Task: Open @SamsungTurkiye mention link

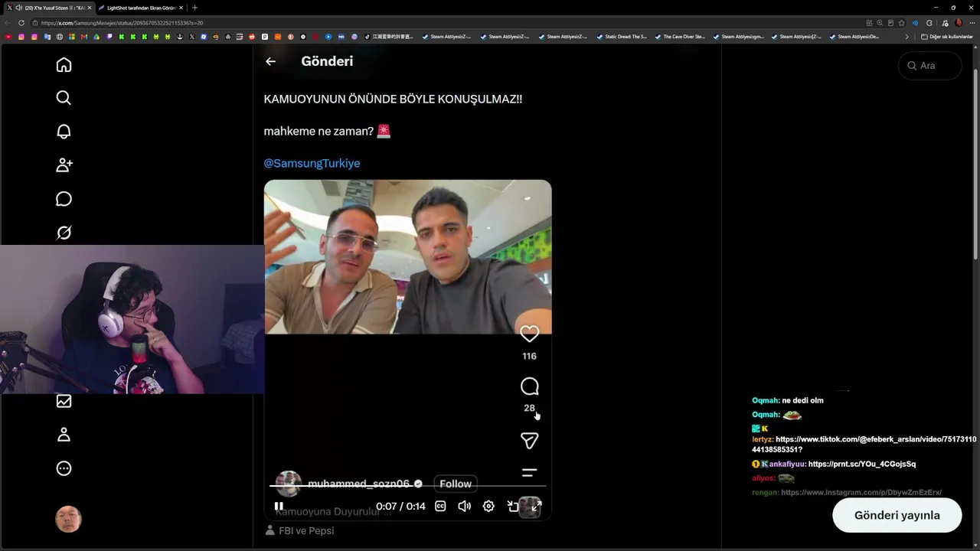Action: click(x=312, y=163)
